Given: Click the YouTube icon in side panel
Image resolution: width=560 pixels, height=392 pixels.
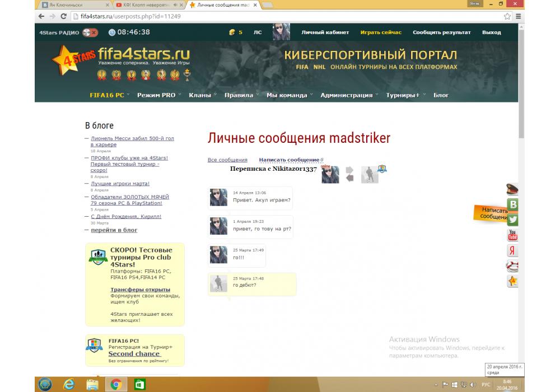Looking at the screenshot, I should coord(512,235).
